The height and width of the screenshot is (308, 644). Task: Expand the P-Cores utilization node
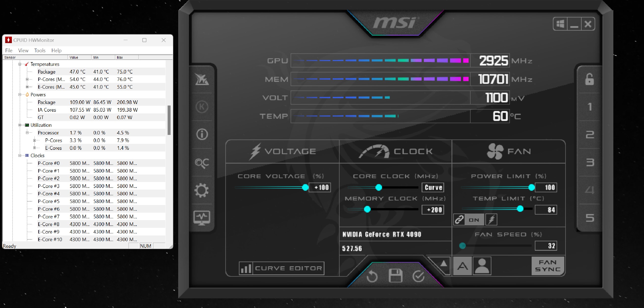[35, 140]
